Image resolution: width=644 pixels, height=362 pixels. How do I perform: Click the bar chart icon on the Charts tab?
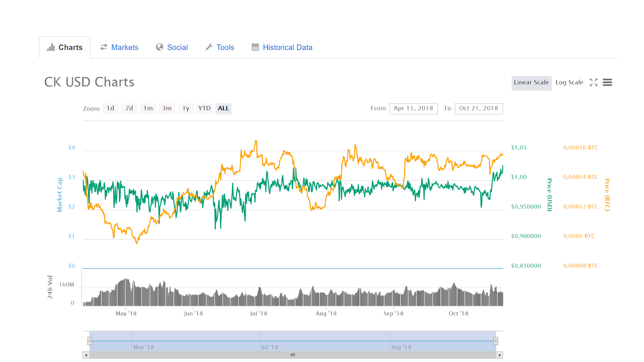(x=51, y=47)
